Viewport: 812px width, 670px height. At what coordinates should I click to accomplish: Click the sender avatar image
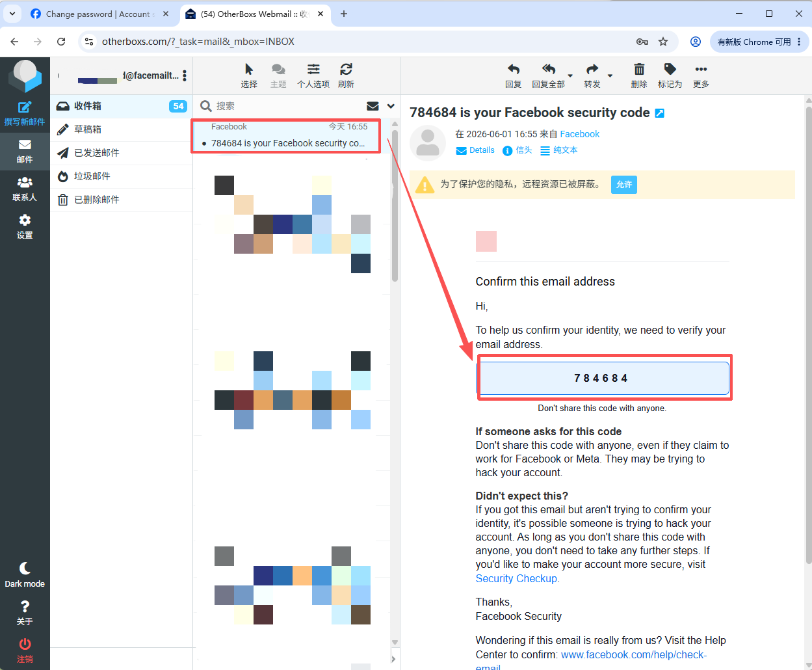(428, 143)
